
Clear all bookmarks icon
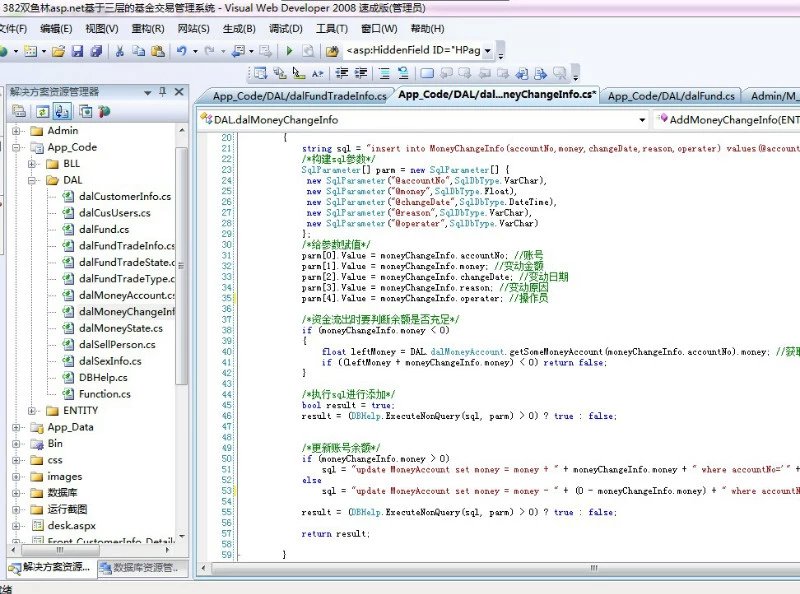pos(560,73)
